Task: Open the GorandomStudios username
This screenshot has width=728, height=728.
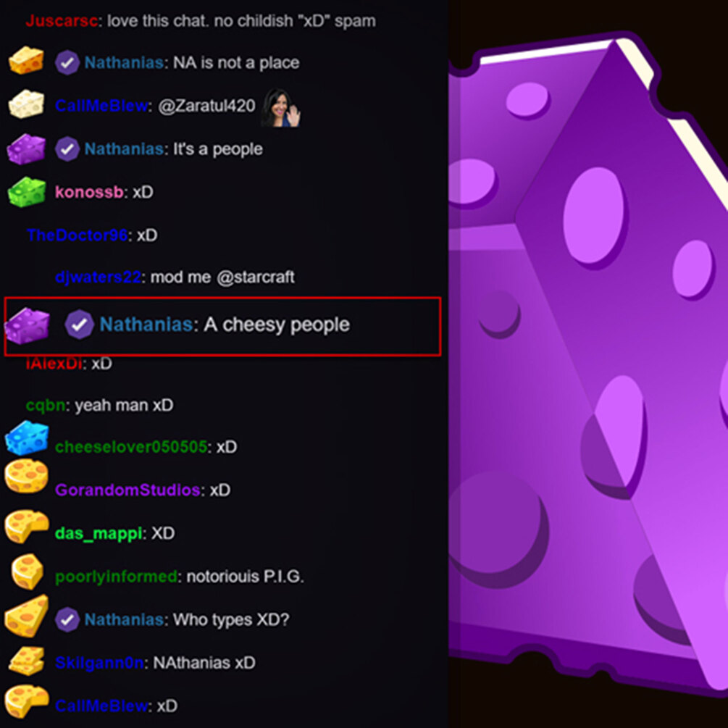Action: [127, 490]
